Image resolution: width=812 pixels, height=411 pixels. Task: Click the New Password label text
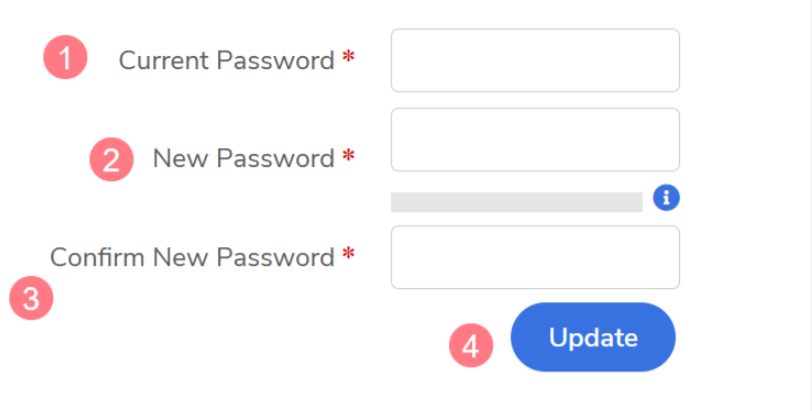tap(243, 158)
